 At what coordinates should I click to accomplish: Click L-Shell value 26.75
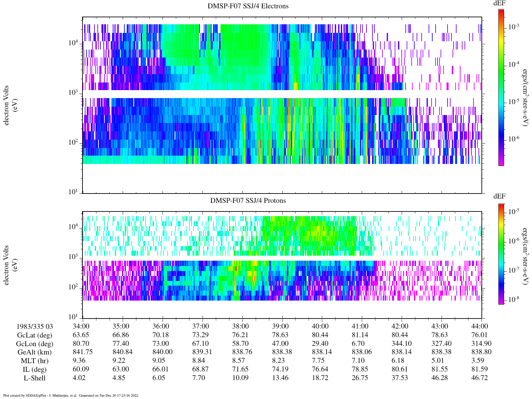(x=360, y=378)
